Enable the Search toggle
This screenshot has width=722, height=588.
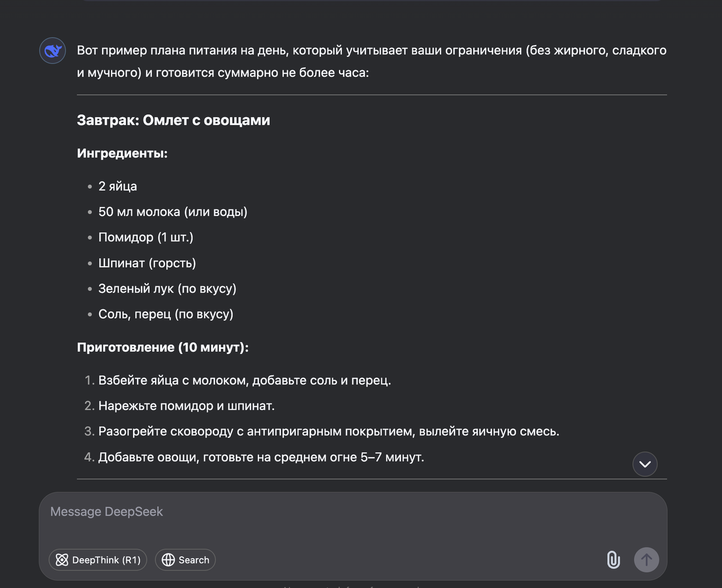(x=186, y=560)
